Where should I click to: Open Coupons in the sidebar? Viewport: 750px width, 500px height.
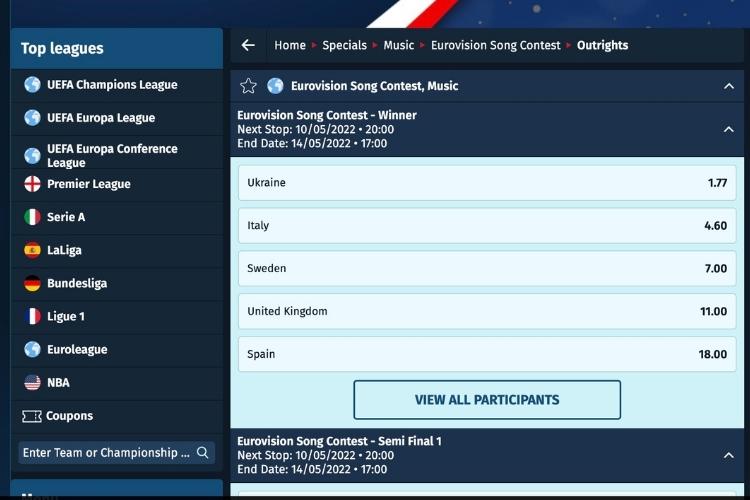pos(117,416)
